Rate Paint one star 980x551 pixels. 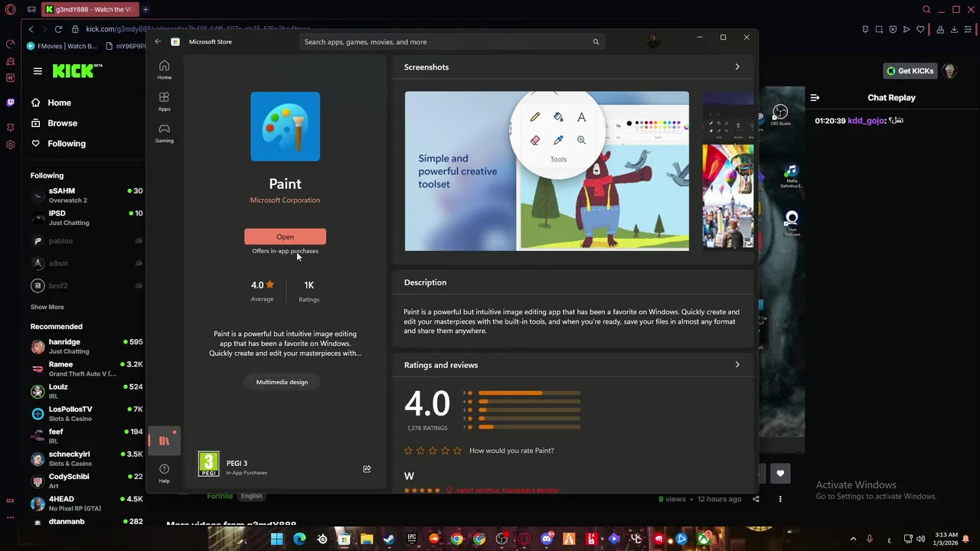coord(408,451)
